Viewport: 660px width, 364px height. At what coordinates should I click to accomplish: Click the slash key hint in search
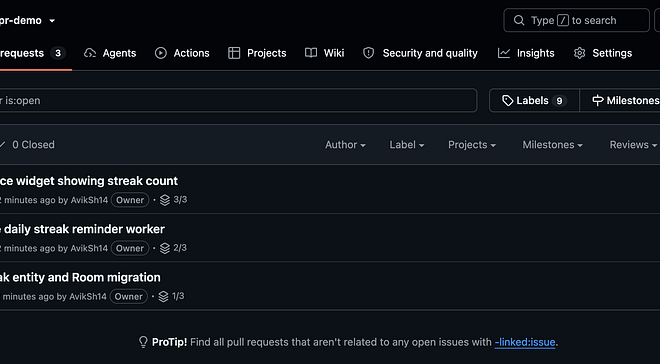563,20
